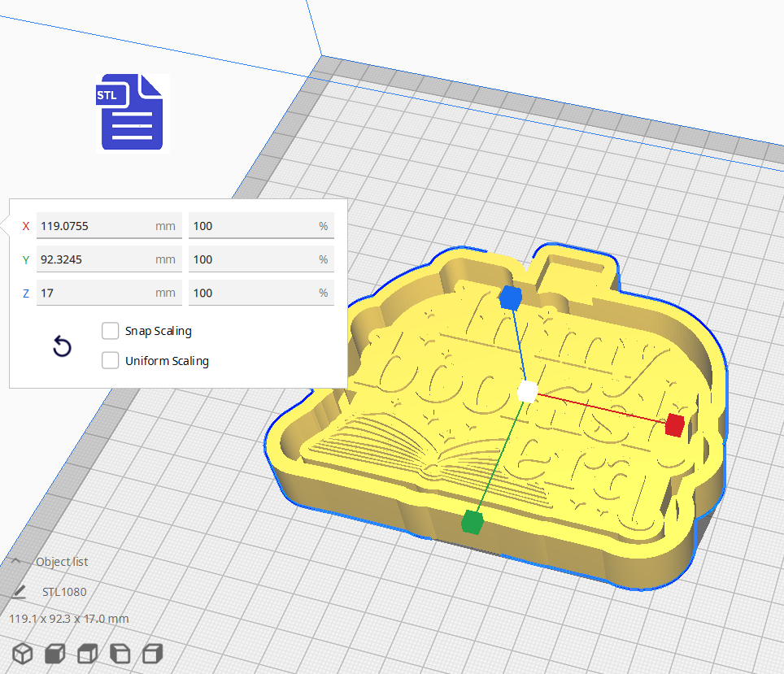Rename STL1080 using the pencil icon
This screenshot has width=784, height=674.
tap(18, 591)
